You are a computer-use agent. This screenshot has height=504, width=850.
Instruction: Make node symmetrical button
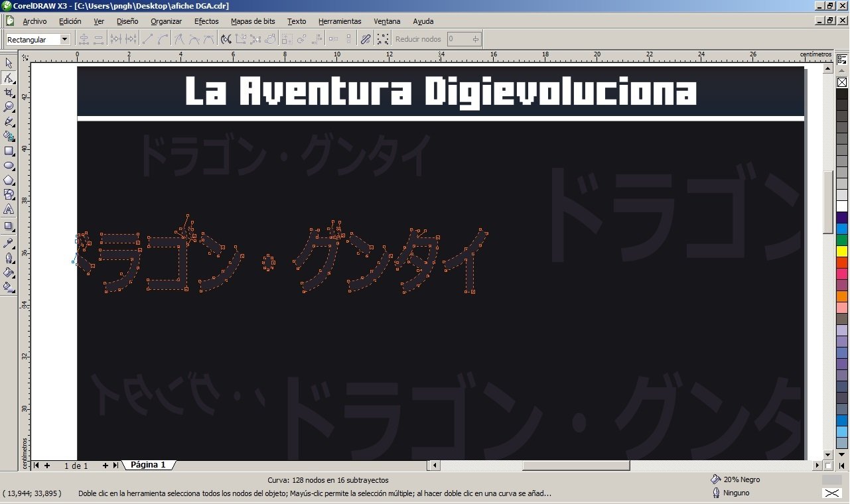209,39
